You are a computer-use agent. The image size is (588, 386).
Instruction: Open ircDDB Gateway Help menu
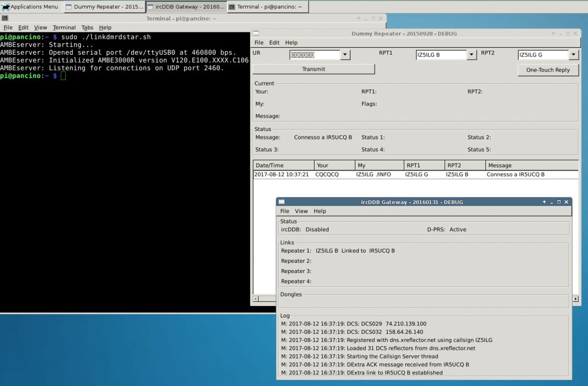point(320,211)
